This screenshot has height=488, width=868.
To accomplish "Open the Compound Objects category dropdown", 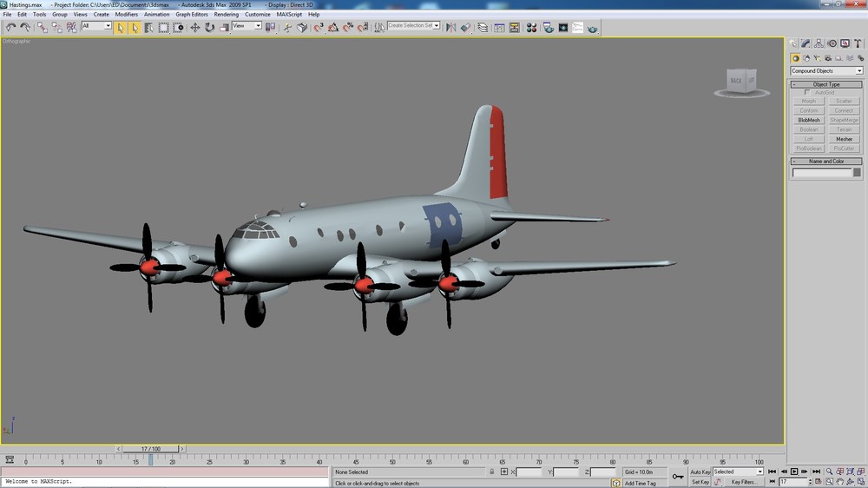I will (826, 71).
